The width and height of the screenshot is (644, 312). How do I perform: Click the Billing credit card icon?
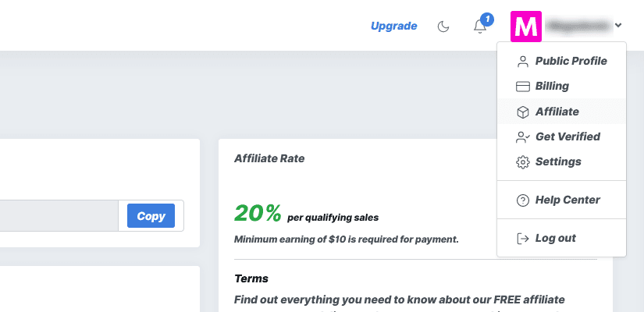522,87
